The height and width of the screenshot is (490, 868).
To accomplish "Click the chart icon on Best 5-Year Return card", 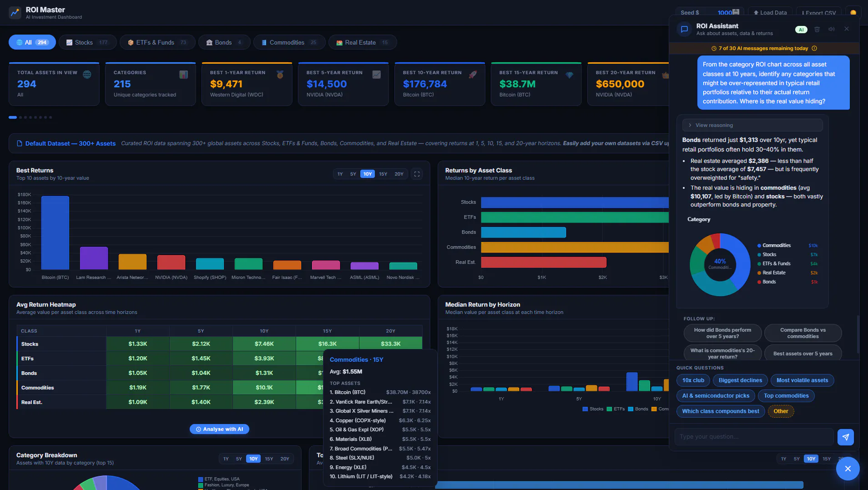I will tap(377, 75).
